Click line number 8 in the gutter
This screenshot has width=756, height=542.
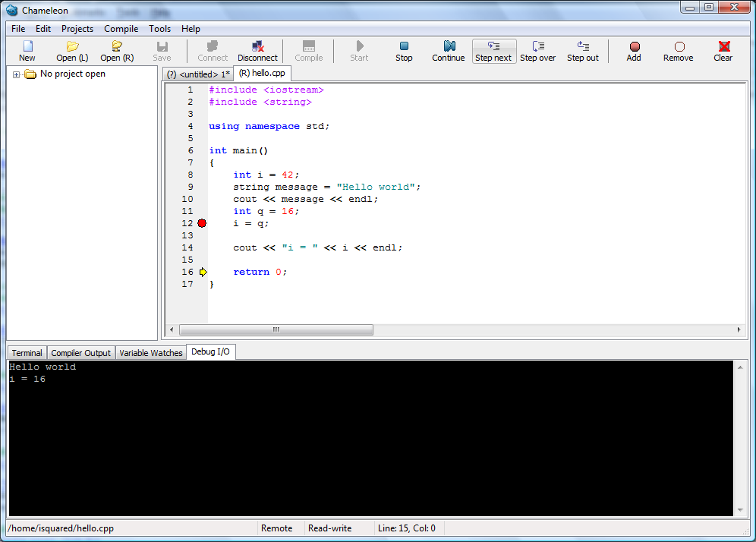coord(191,175)
